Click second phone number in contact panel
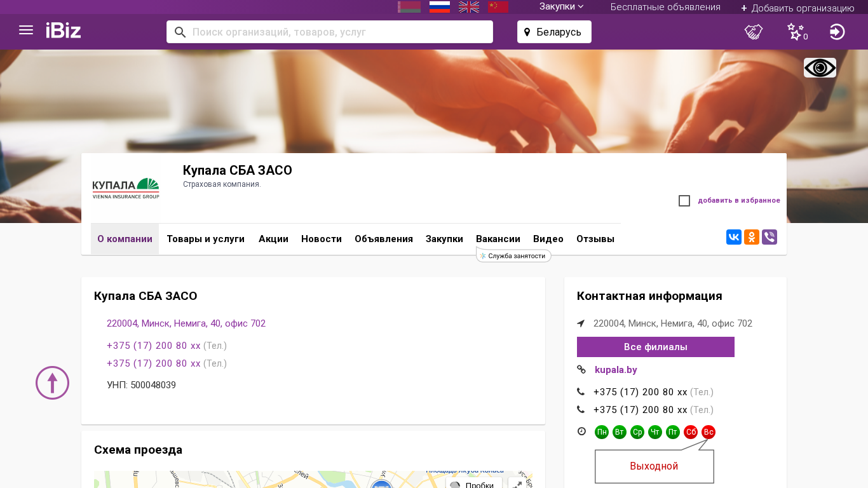This screenshot has height=488, width=868. [x=641, y=410]
